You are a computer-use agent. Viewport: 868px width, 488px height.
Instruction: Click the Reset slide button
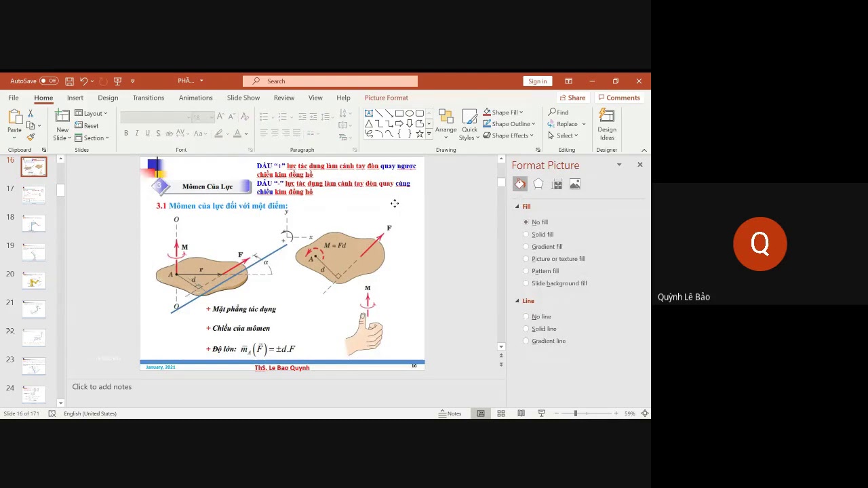tap(87, 125)
